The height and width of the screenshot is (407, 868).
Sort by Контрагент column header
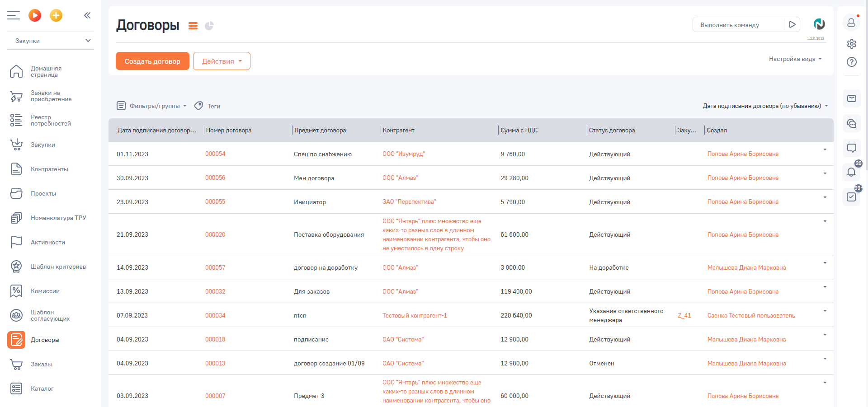(398, 130)
